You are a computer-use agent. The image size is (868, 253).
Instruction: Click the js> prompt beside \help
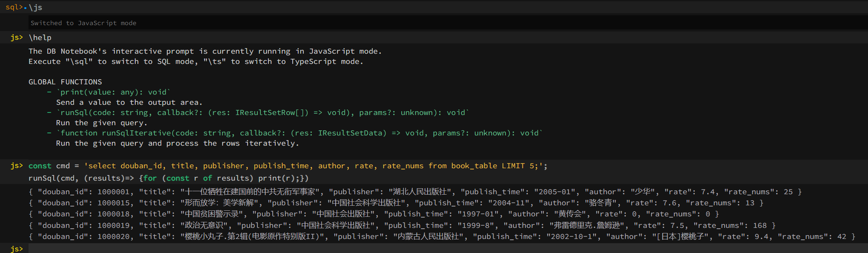17,37
